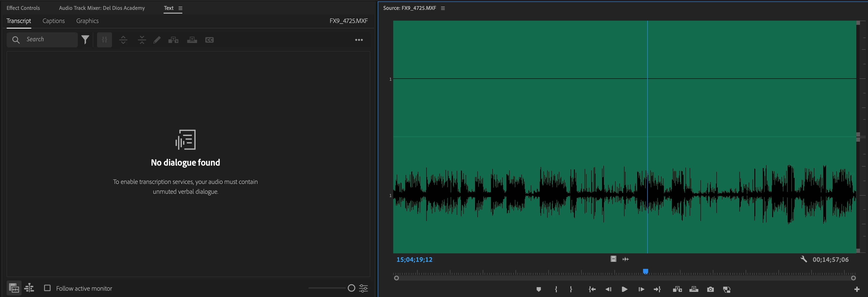Click Overwrite icon in Source Monitor

[694, 289]
